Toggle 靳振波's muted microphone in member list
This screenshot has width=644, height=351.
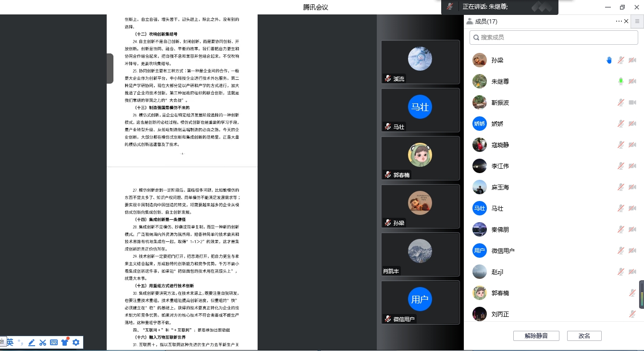point(621,102)
